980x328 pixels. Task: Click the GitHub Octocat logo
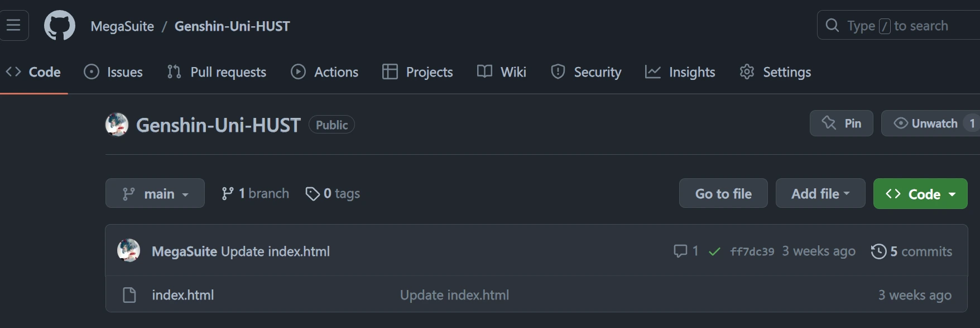[x=60, y=26]
